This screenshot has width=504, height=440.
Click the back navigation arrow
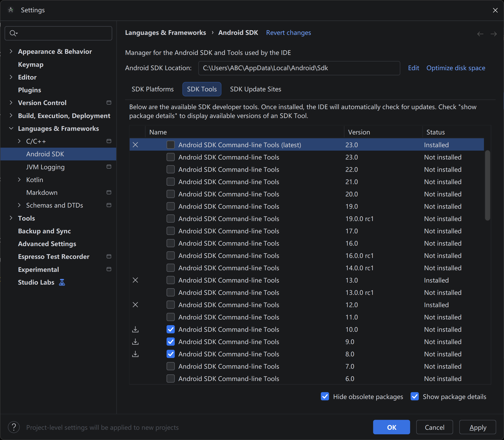click(x=480, y=34)
